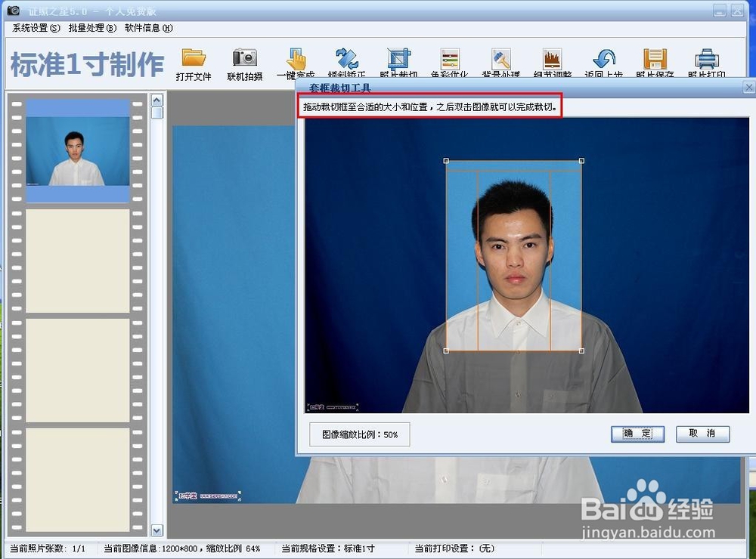Image resolution: width=756 pixels, height=559 pixels.
Task: Select the third empty filmstrip frame
Action: pos(78,370)
